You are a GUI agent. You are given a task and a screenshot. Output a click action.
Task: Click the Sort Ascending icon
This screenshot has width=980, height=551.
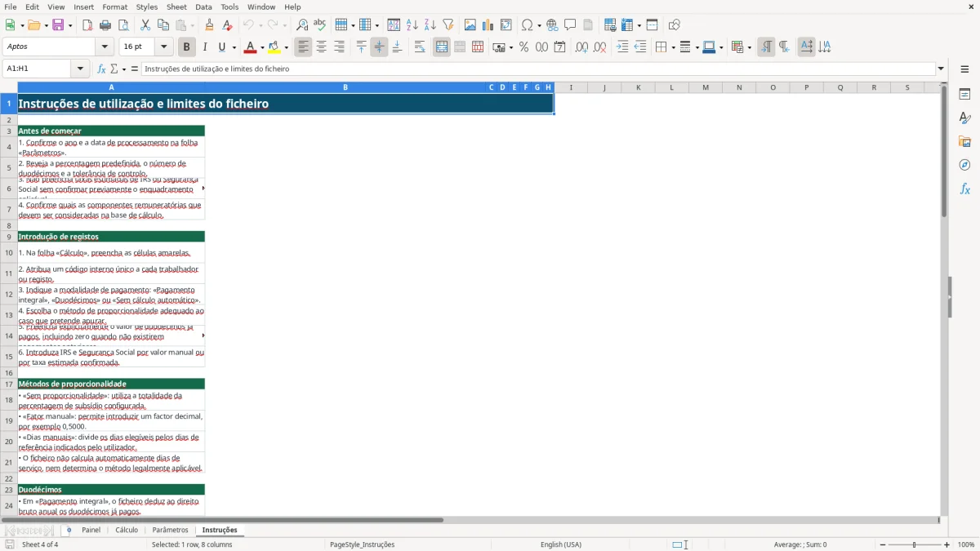[x=412, y=25]
